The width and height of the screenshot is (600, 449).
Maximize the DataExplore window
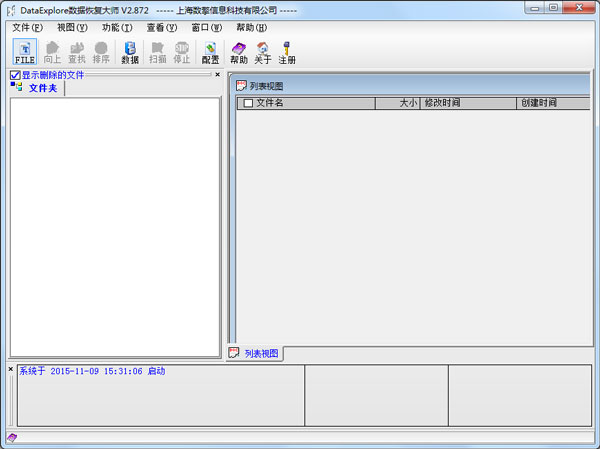click(x=553, y=8)
